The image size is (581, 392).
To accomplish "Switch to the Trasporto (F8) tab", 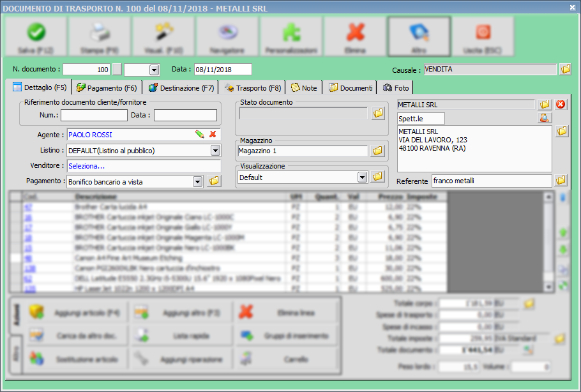I will click(x=252, y=87).
